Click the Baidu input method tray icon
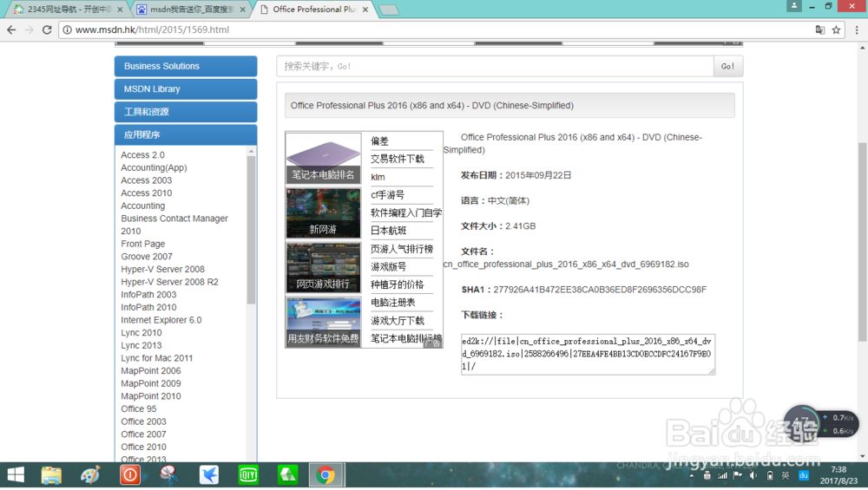The height and width of the screenshot is (490, 868). pos(804,475)
